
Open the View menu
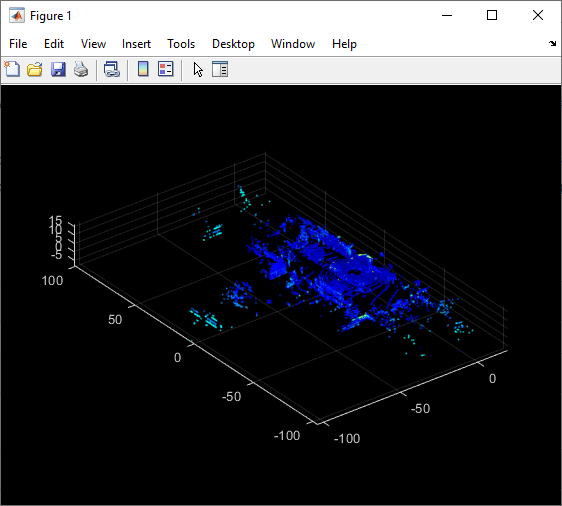[93, 44]
